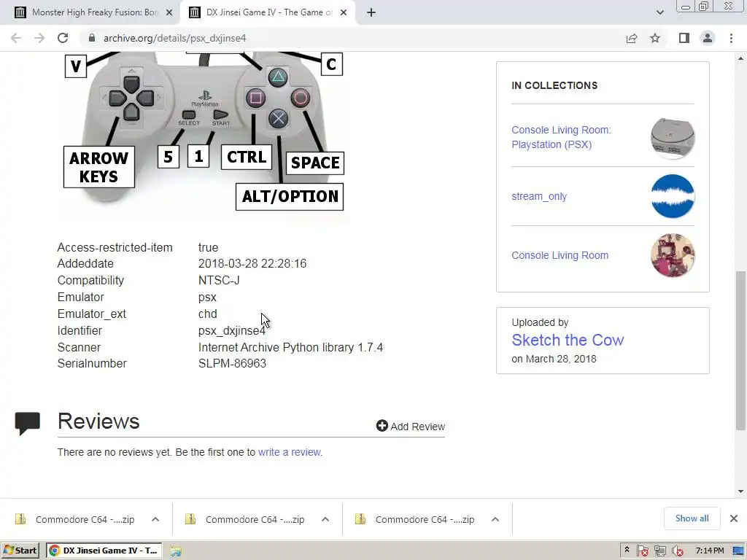Click the identifier value psx_dxjinse4
This screenshot has width=747, height=560.
pos(231,330)
